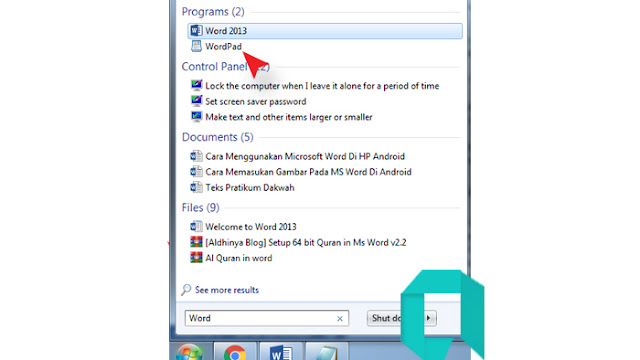Select the Programs (2) group header
This screenshot has height=360, width=640.
click(x=213, y=11)
